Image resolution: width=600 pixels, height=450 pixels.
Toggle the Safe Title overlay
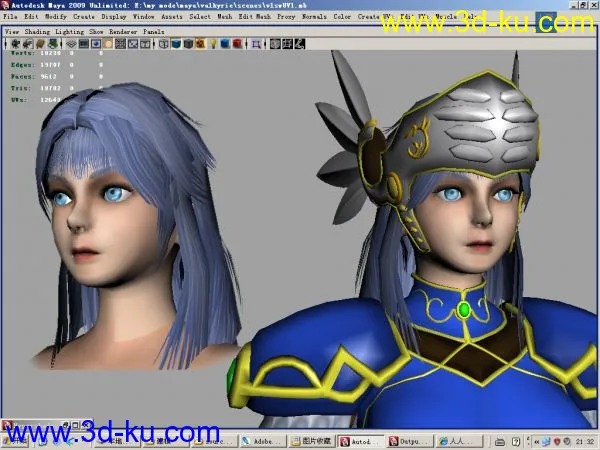[x=145, y=44]
